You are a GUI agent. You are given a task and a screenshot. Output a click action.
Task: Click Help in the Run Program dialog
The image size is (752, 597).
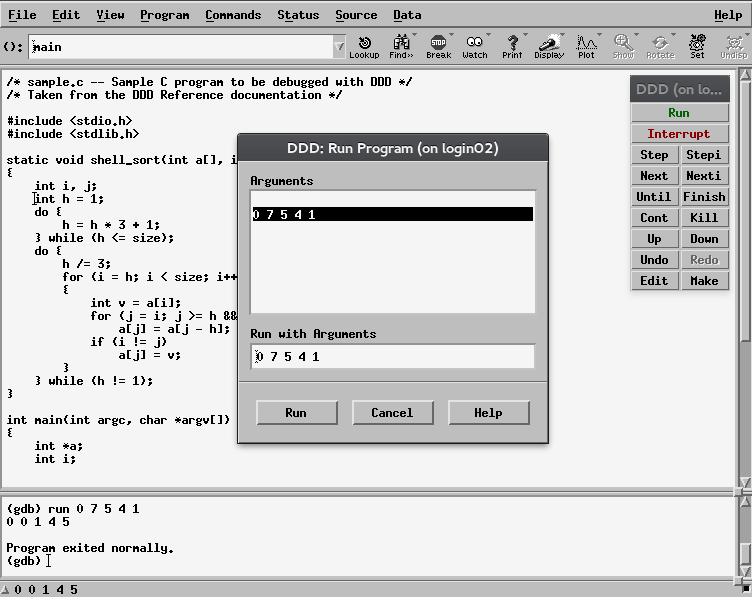pos(488,413)
